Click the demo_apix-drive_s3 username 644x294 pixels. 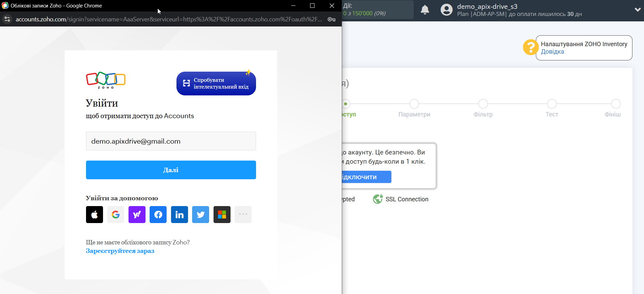tap(487, 6)
